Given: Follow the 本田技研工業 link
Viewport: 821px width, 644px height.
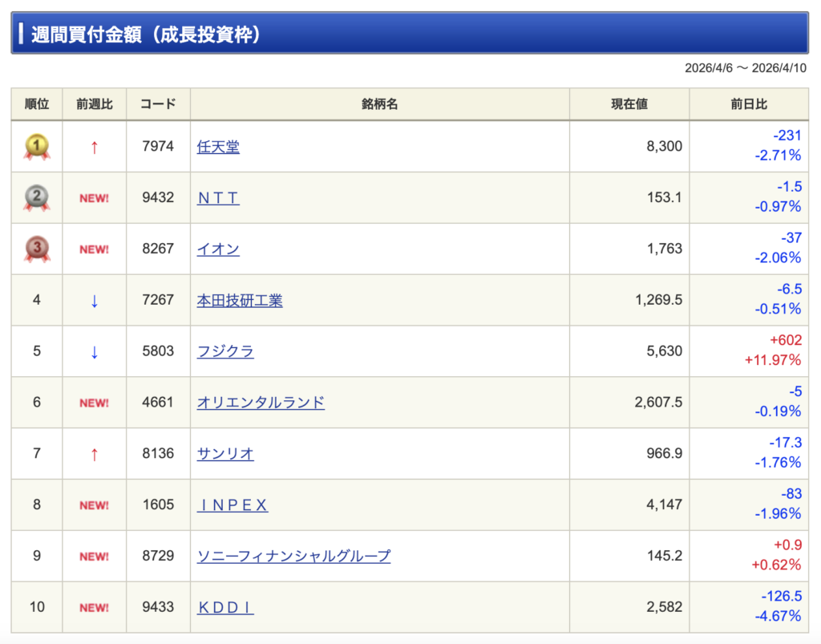Looking at the screenshot, I should (240, 301).
